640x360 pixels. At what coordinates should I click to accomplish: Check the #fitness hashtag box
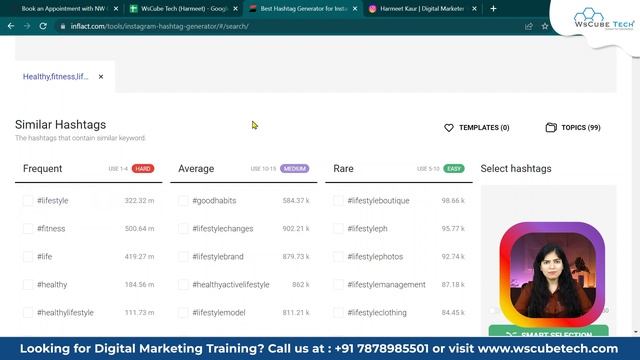(28, 229)
